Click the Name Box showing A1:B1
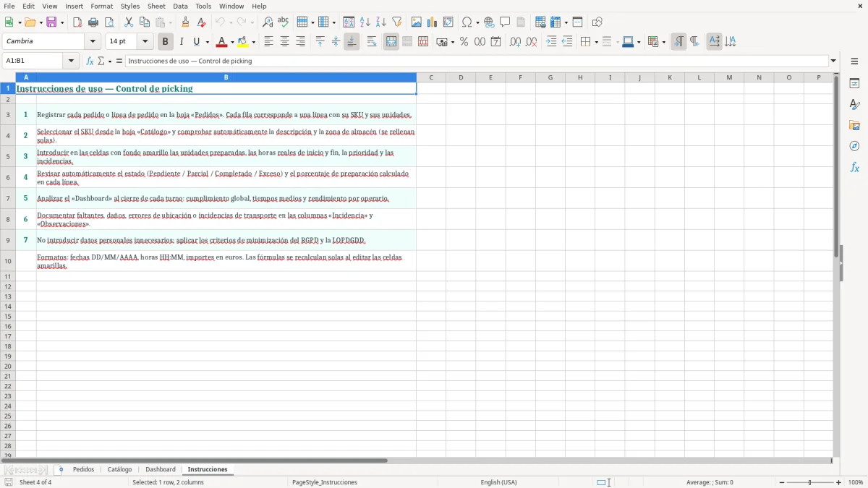The image size is (868, 488). pos(33,61)
